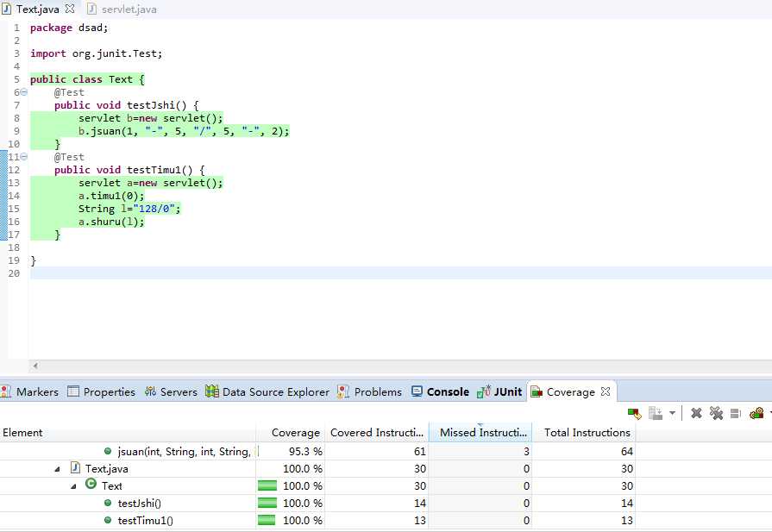Collapse the testTimu1 method fold marker
The width and height of the screenshot is (772, 532).
[23, 157]
